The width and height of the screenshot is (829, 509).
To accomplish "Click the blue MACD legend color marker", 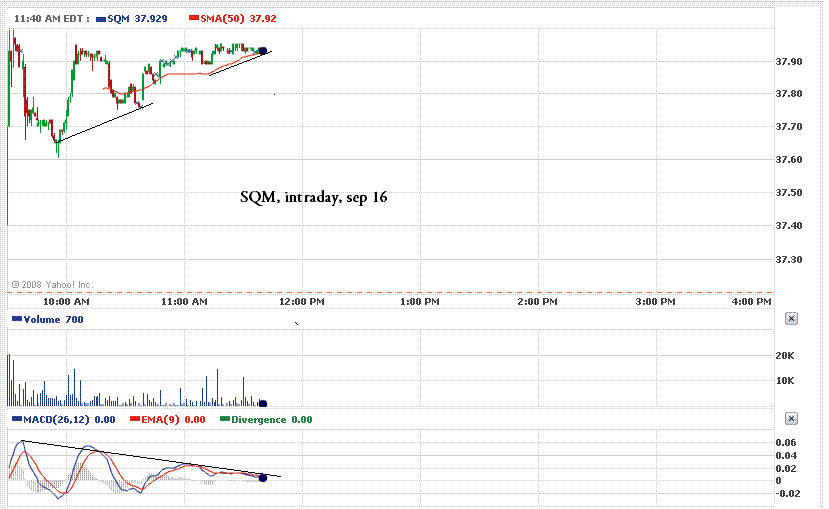I will 17,419.
